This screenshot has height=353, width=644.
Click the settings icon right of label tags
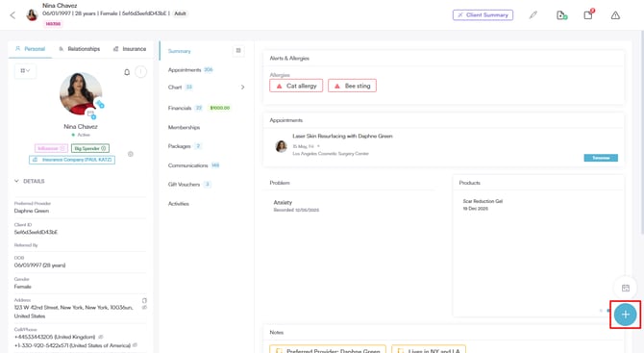point(131,154)
